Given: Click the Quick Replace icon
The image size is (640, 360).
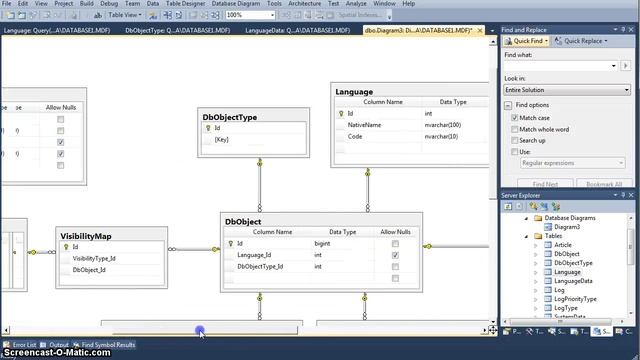Looking at the screenshot, I should (558, 41).
